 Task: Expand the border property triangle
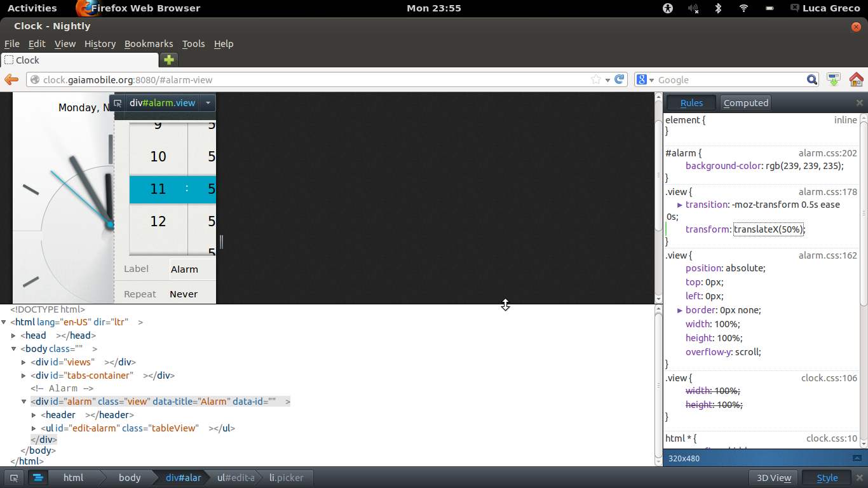680,310
